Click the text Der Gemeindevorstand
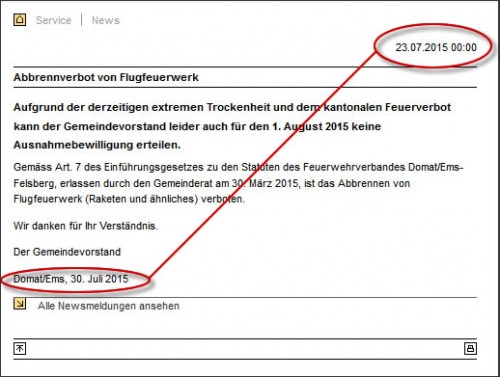The width and height of the screenshot is (500, 377). (67, 252)
